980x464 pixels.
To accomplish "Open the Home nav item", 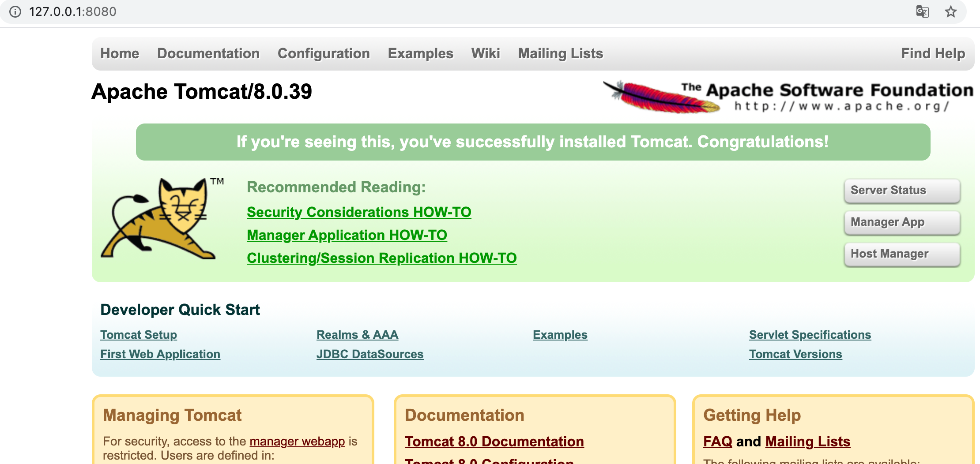I will pos(120,53).
